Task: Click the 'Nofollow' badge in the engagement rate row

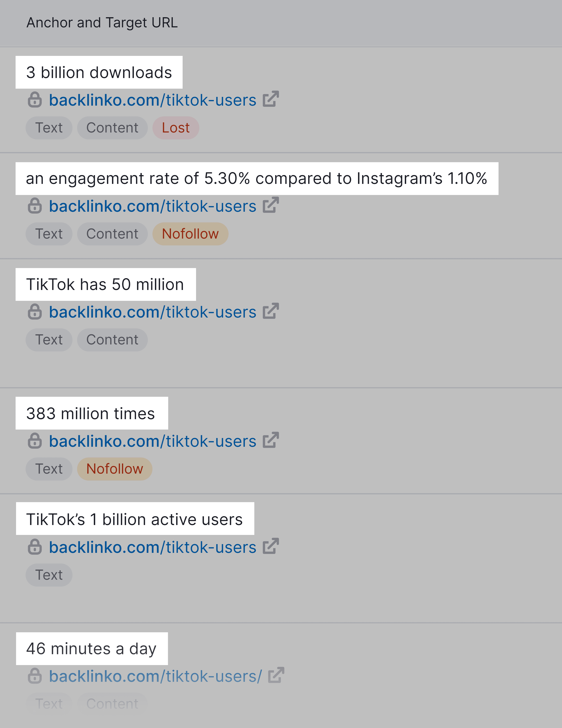Action: pyautogui.click(x=190, y=234)
